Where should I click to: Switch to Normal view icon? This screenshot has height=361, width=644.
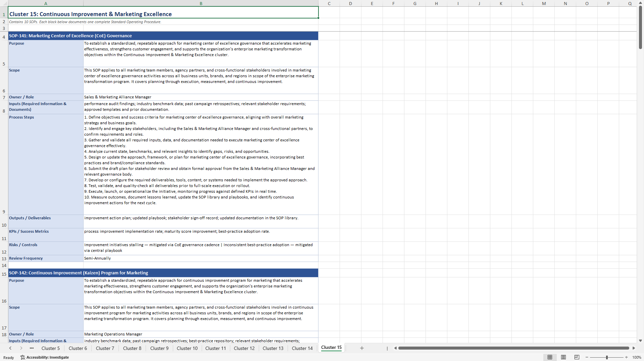click(550, 357)
